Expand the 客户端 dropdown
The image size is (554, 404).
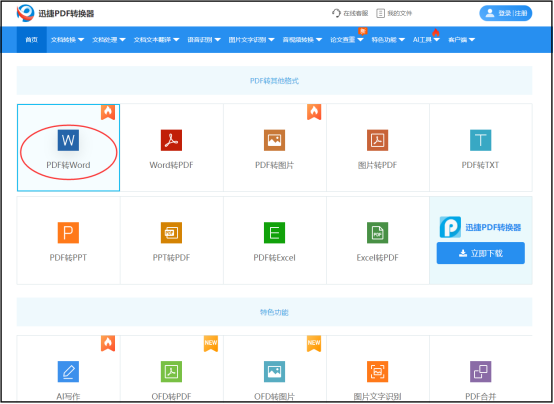(x=461, y=40)
